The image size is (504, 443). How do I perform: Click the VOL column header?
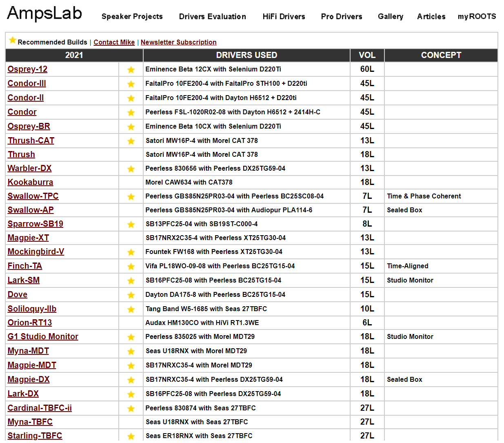367,55
